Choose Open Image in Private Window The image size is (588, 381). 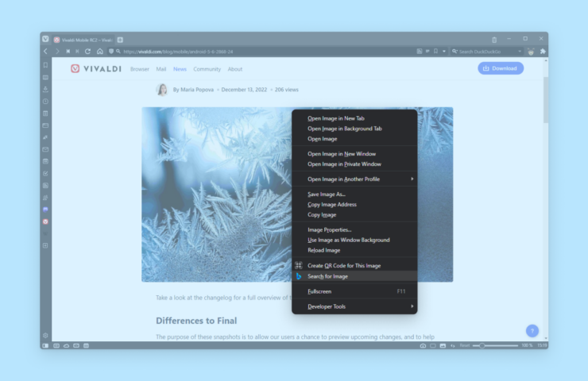point(354,164)
